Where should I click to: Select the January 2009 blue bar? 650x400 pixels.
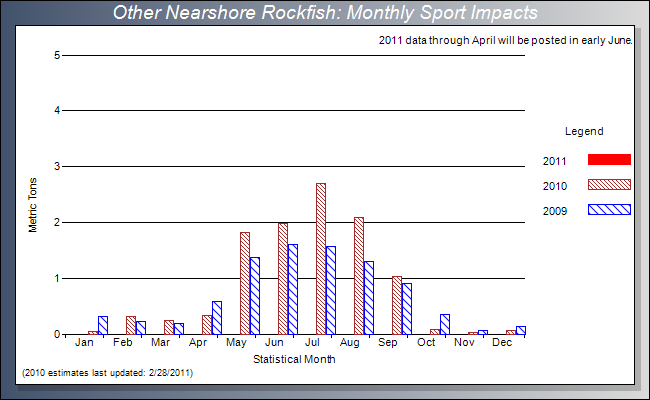[103, 325]
